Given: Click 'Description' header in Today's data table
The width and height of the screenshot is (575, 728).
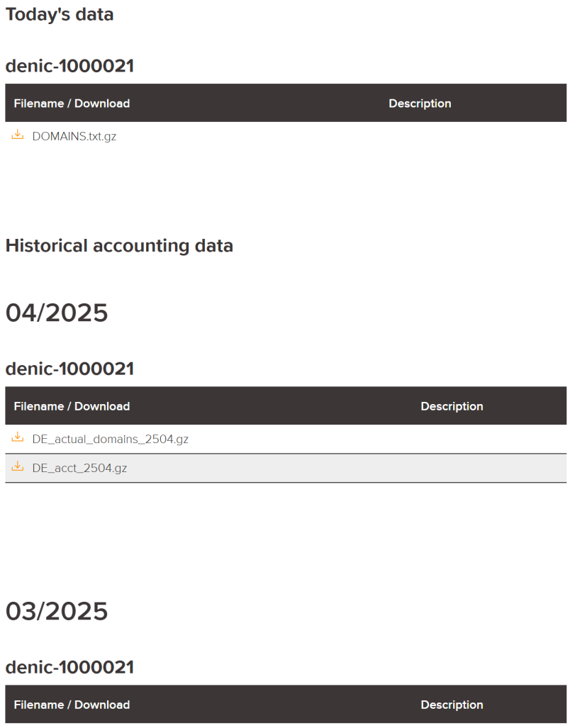Looking at the screenshot, I should pos(420,103).
